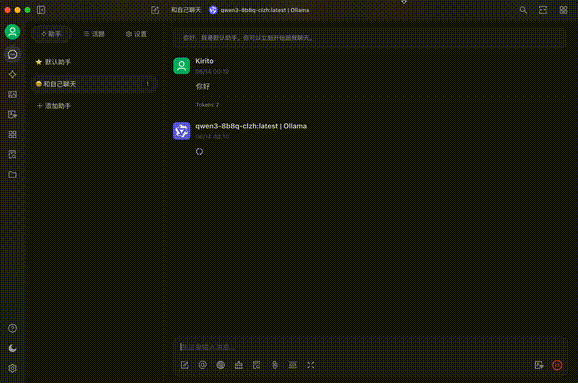
Task: Switch to the 助手 tab
Action: point(51,34)
